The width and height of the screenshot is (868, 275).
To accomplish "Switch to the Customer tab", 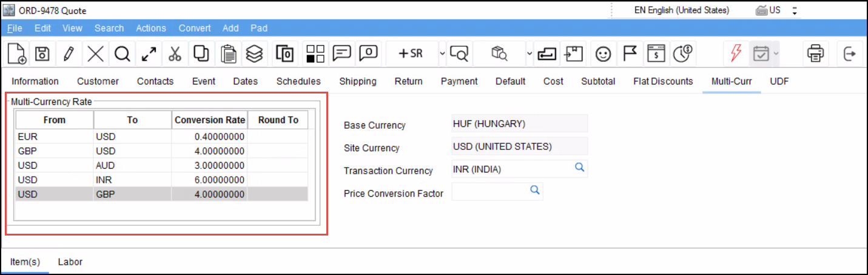I will click(x=98, y=81).
